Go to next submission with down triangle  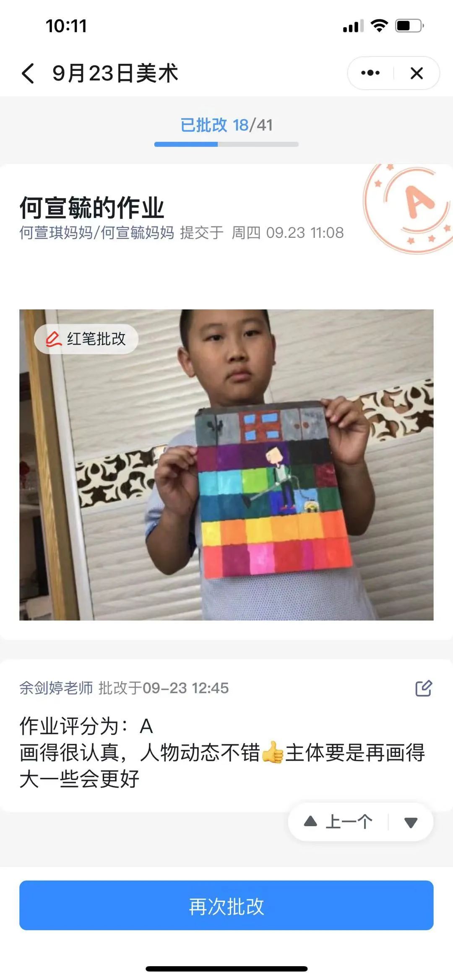pos(411,822)
